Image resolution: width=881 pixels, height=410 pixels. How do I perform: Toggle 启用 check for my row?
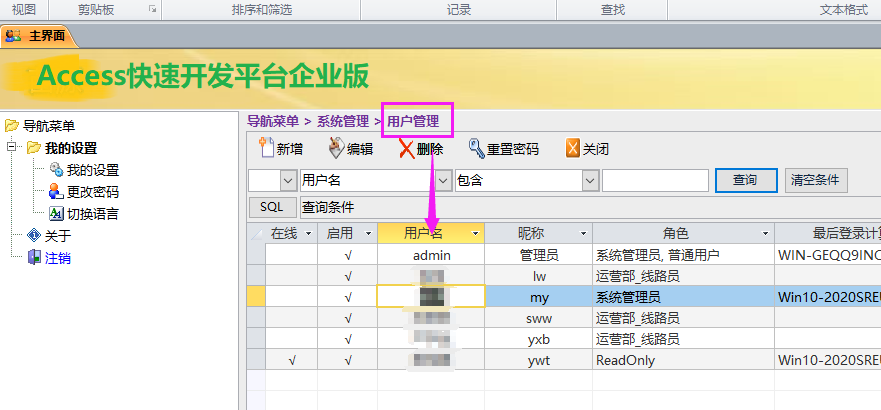348,297
